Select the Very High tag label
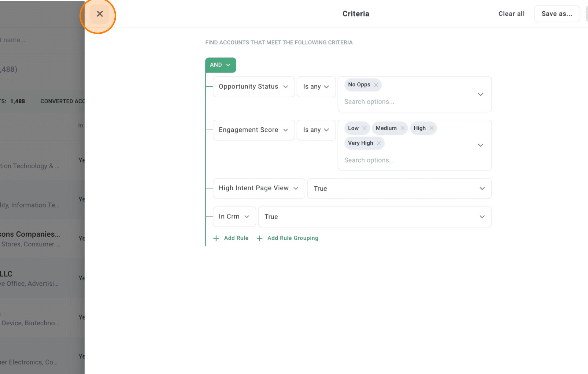 pos(360,143)
